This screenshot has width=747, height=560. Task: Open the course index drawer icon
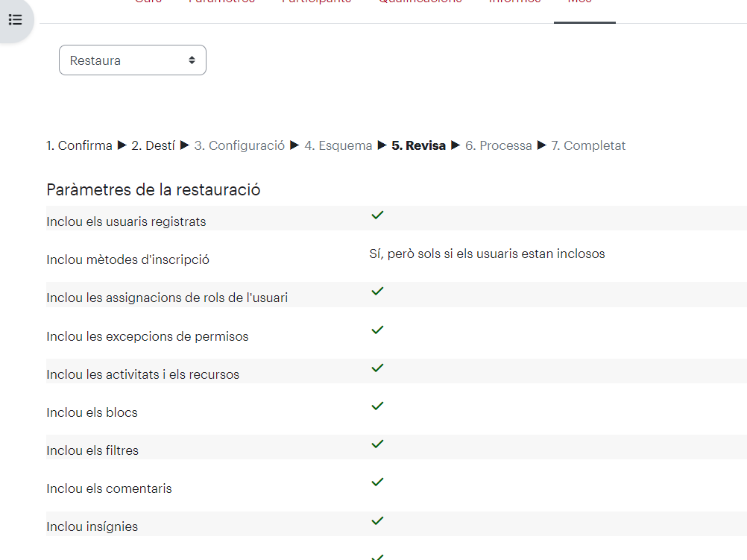coord(15,19)
